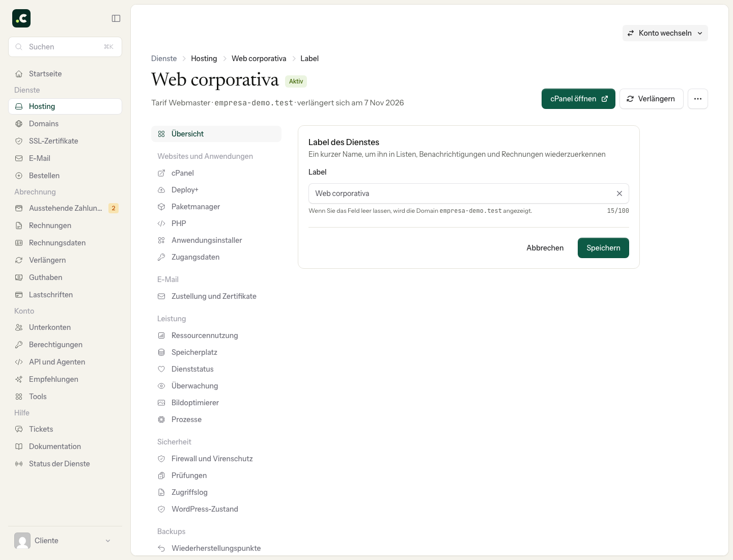
Task: Click the Startseite home icon
Action: pyautogui.click(x=19, y=74)
